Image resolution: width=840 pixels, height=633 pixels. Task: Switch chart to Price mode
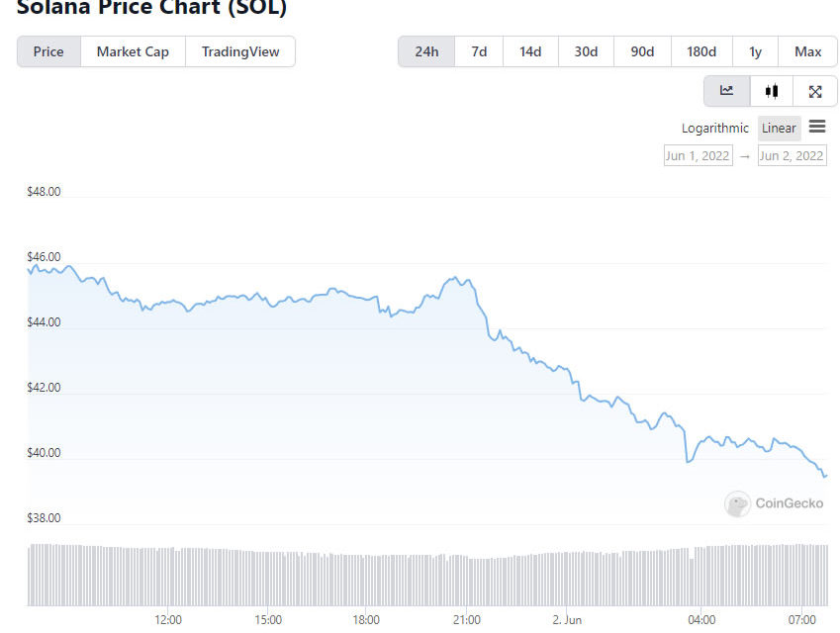pos(48,51)
